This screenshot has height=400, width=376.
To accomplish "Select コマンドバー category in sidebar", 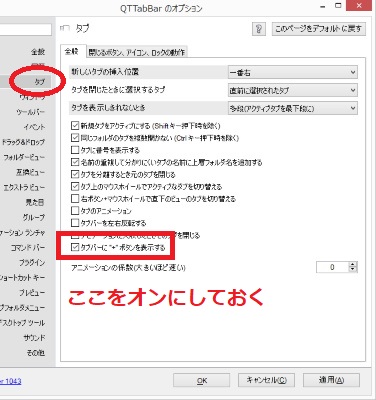I will (28, 248).
